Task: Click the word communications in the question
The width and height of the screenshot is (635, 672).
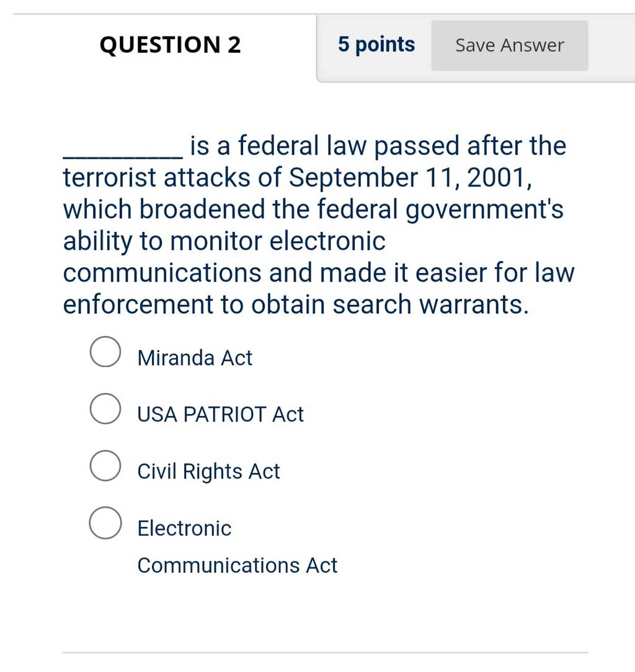Action: click(x=162, y=273)
